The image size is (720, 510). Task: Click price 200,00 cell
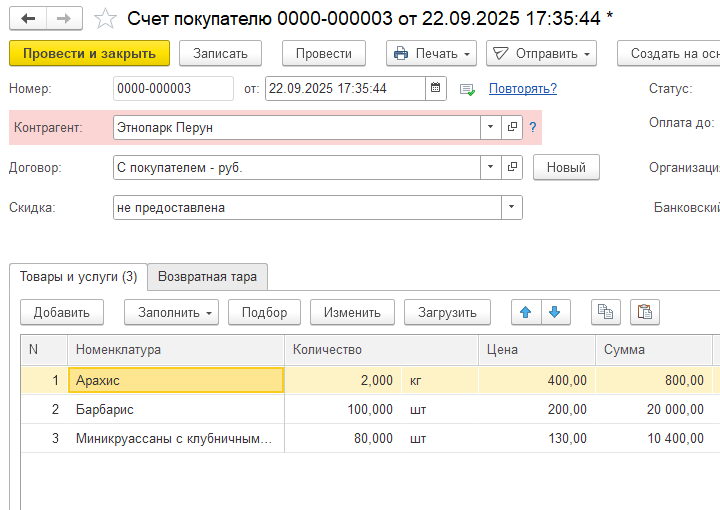coord(537,409)
